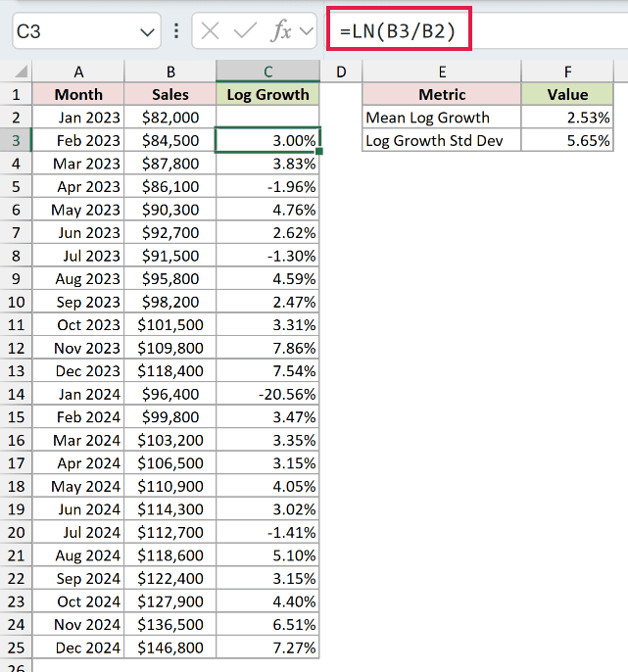Select the 7.86% log growth cell
The width and height of the screenshot is (628, 672).
[267, 348]
